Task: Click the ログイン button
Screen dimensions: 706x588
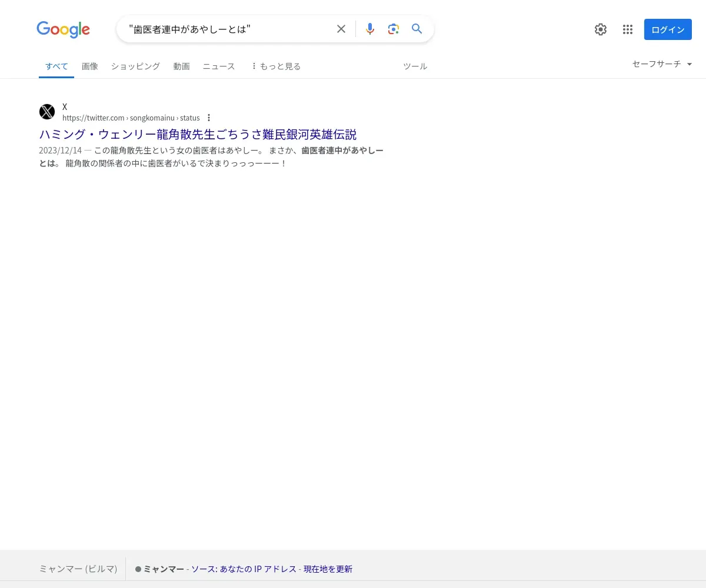Action: point(668,29)
